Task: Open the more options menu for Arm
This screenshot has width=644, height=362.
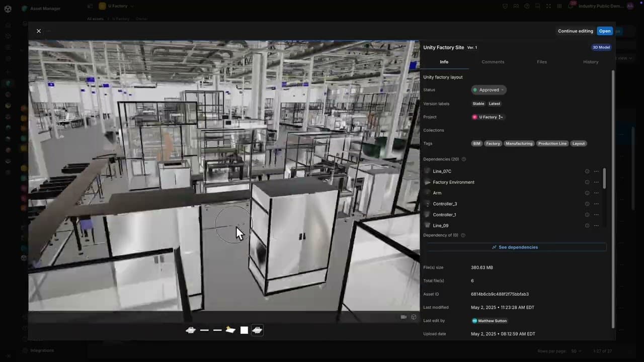Action: coord(596,193)
